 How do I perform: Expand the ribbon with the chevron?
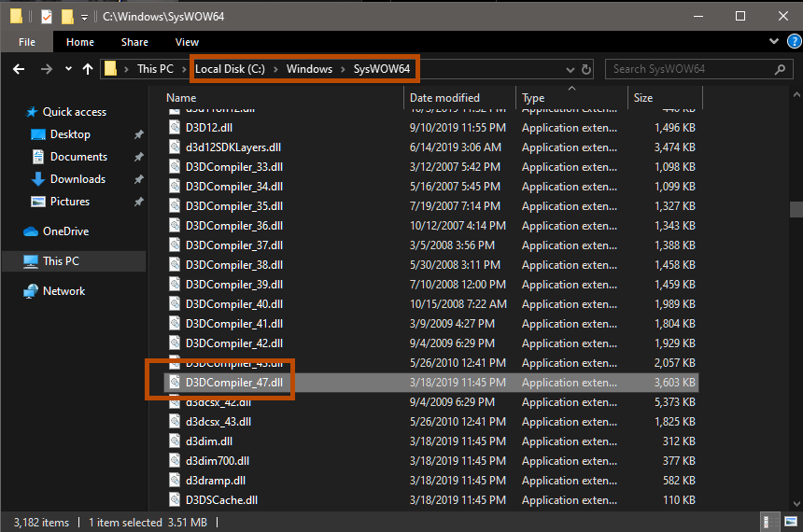[773, 42]
